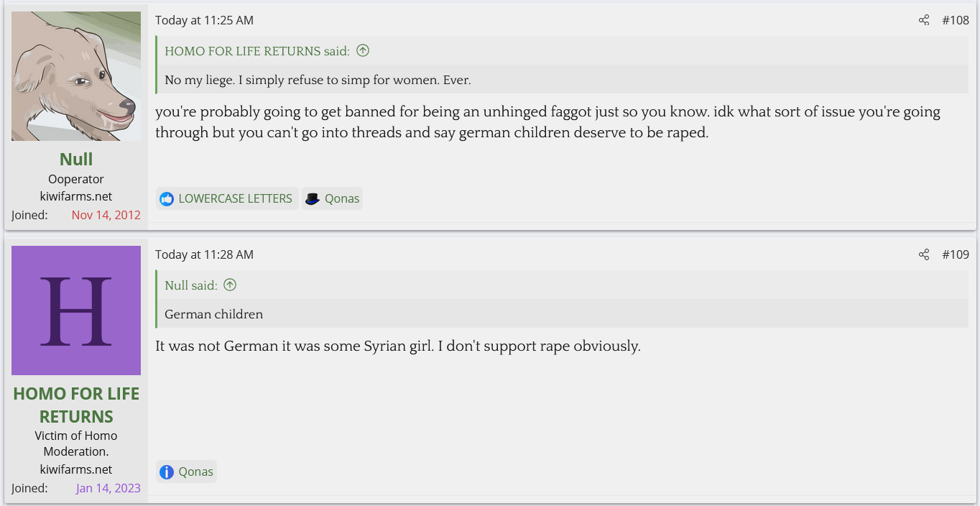Open Null's username profile link
The image size is (980, 506).
tap(76, 159)
